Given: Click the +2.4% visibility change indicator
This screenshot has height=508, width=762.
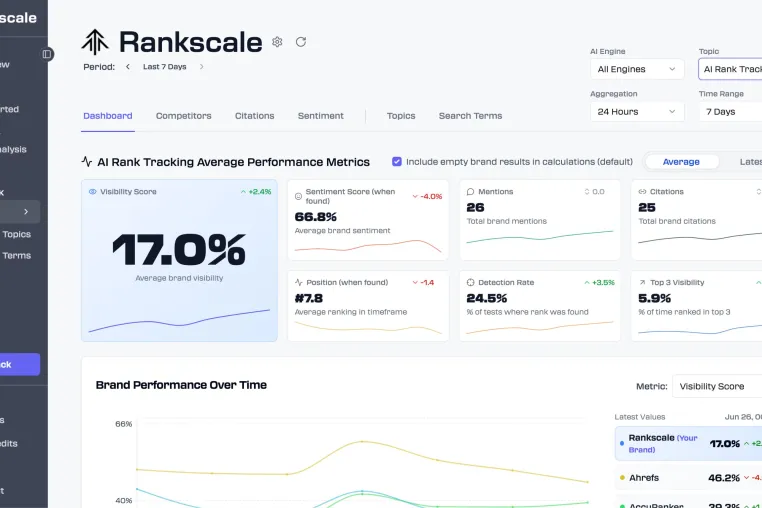Looking at the screenshot, I should pyautogui.click(x=256, y=192).
